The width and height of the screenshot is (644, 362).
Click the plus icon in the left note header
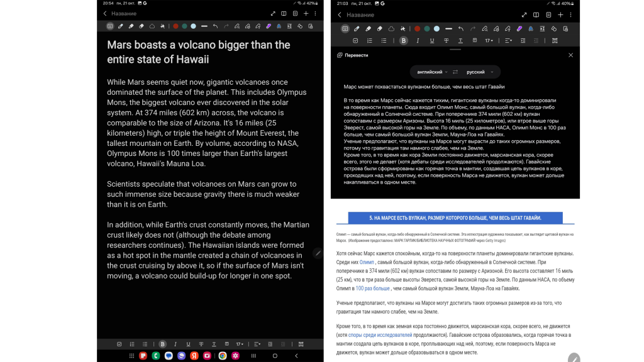[x=306, y=13]
